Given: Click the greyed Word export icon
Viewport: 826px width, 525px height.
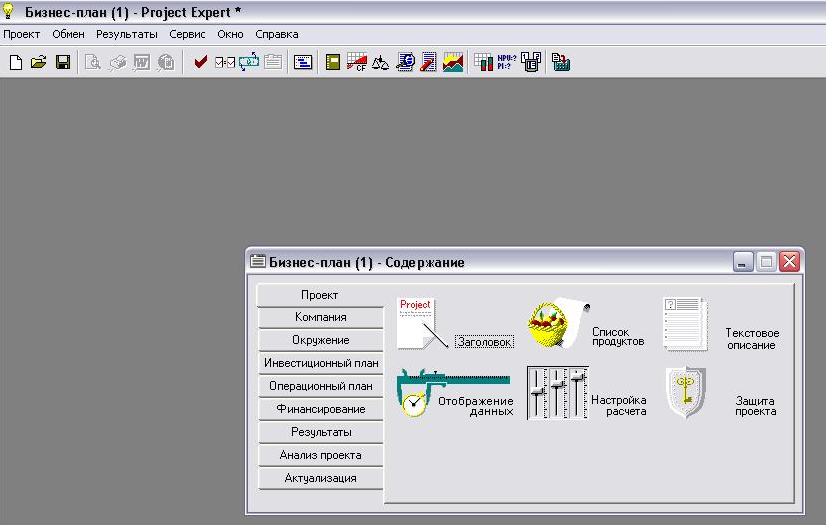Looking at the screenshot, I should 142,63.
